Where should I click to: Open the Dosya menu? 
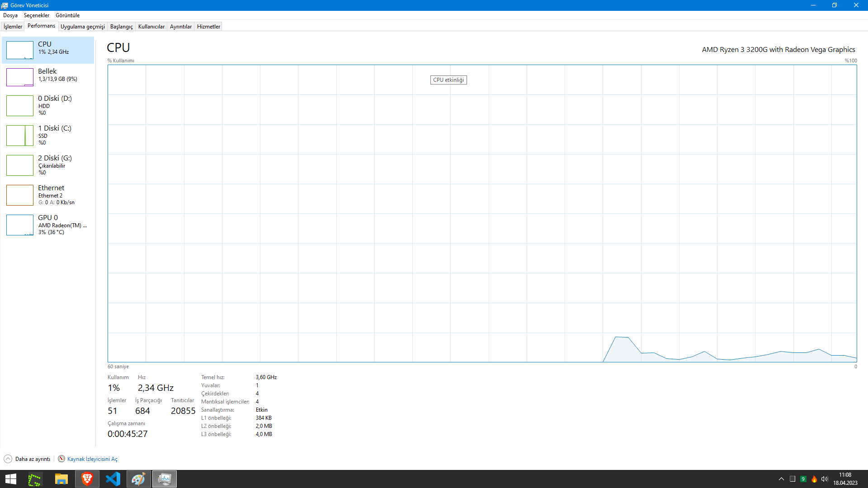point(10,15)
